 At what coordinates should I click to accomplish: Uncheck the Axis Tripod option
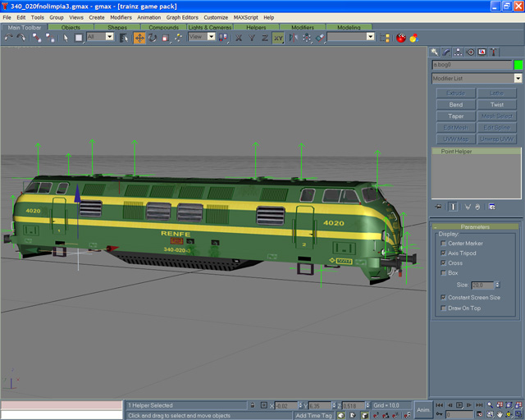click(444, 253)
